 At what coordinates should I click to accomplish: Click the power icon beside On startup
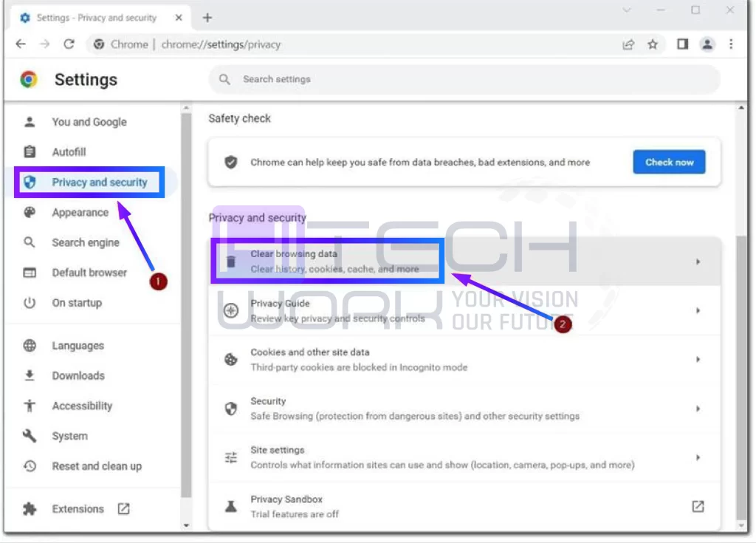tap(30, 303)
